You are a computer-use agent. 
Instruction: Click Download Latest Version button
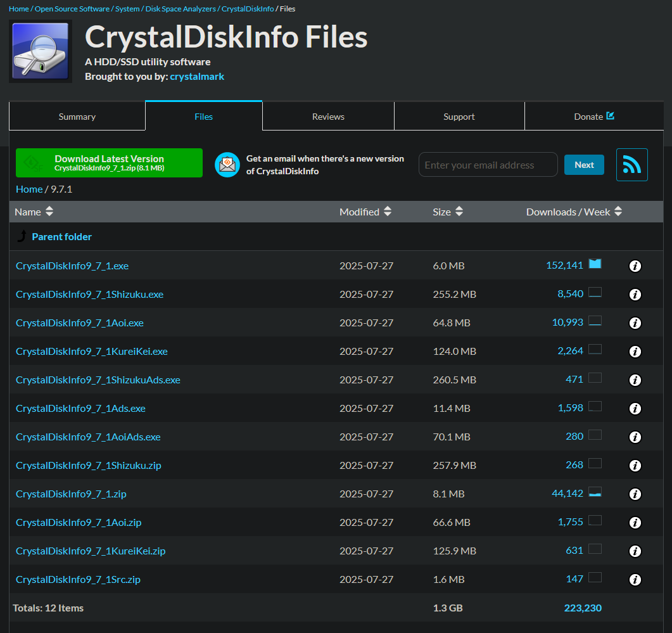pyautogui.click(x=110, y=163)
